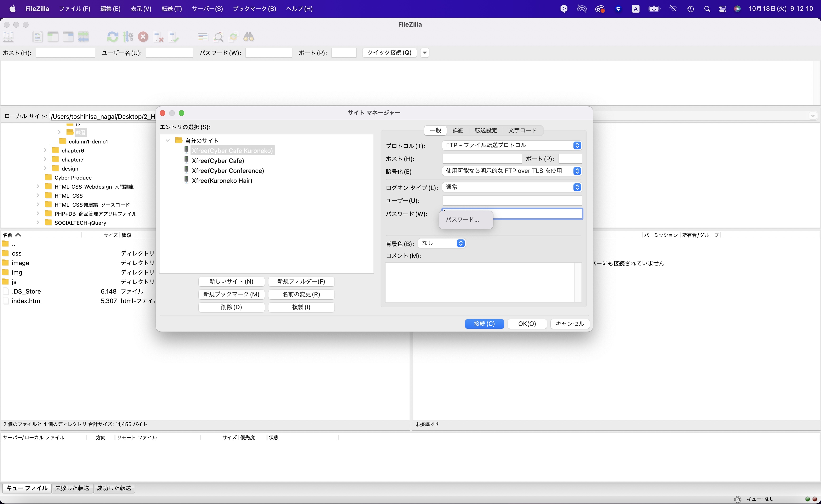The width and height of the screenshot is (821, 504).
Task: Click the reconnect to server icon
Action: [174, 37]
